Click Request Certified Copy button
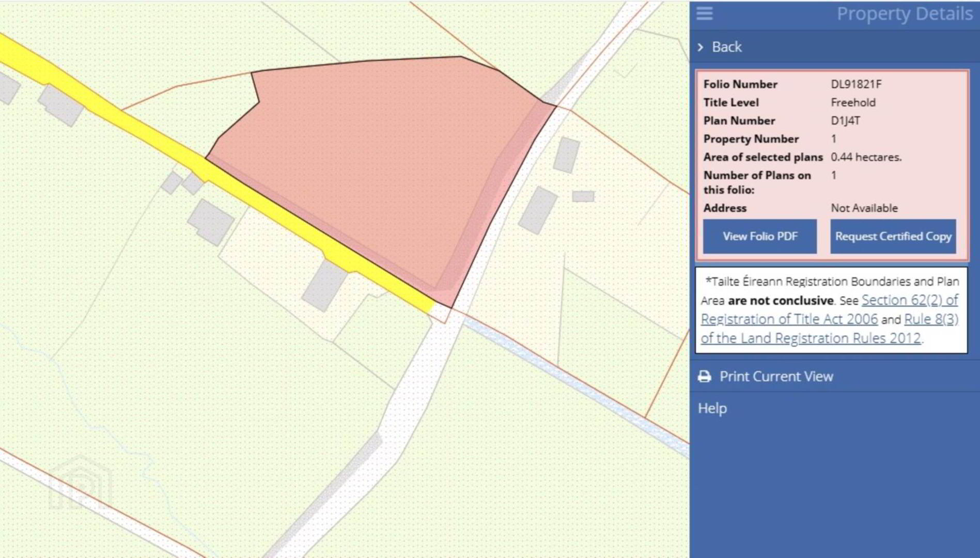 [x=893, y=236]
